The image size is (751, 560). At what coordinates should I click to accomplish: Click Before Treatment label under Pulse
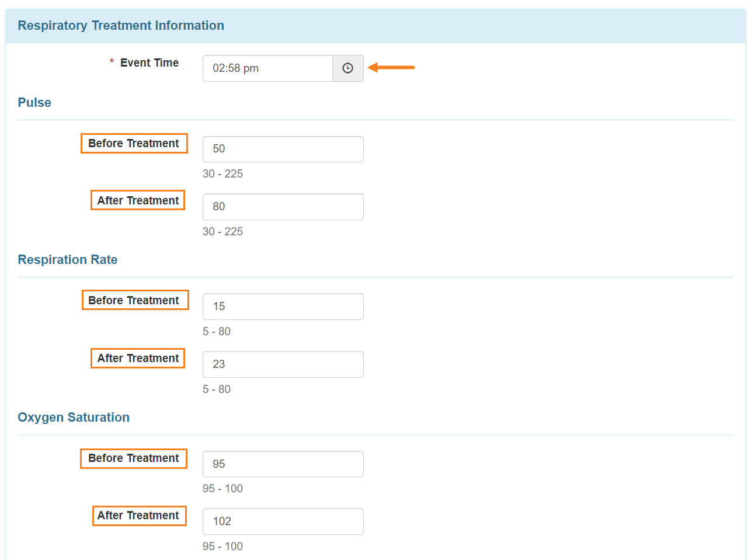pos(134,144)
